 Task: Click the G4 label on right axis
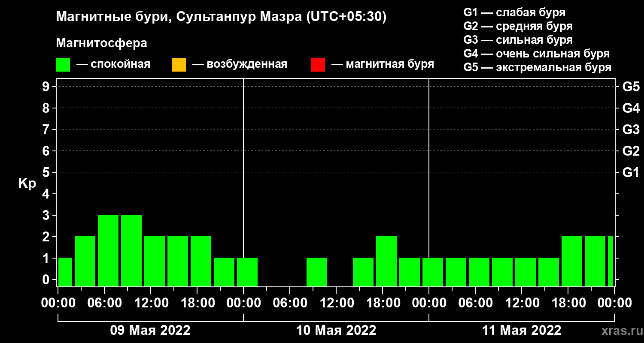pos(631,108)
